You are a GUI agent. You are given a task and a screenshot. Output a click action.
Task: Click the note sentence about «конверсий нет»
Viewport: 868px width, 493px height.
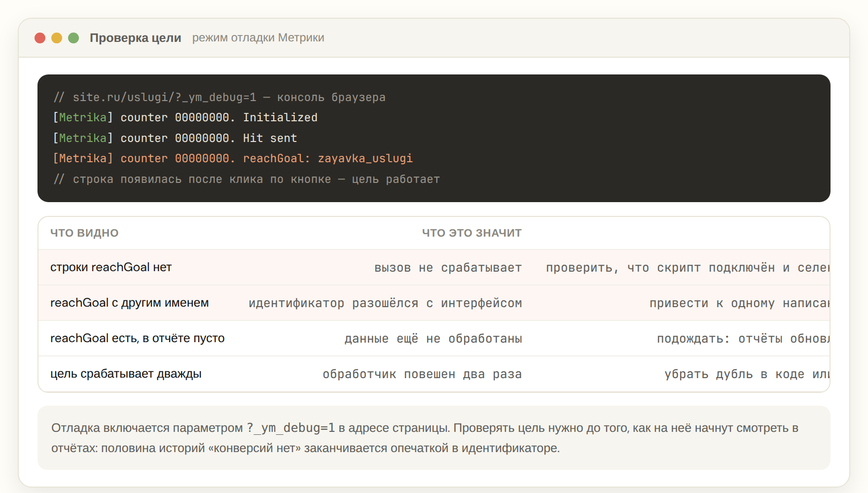point(306,448)
